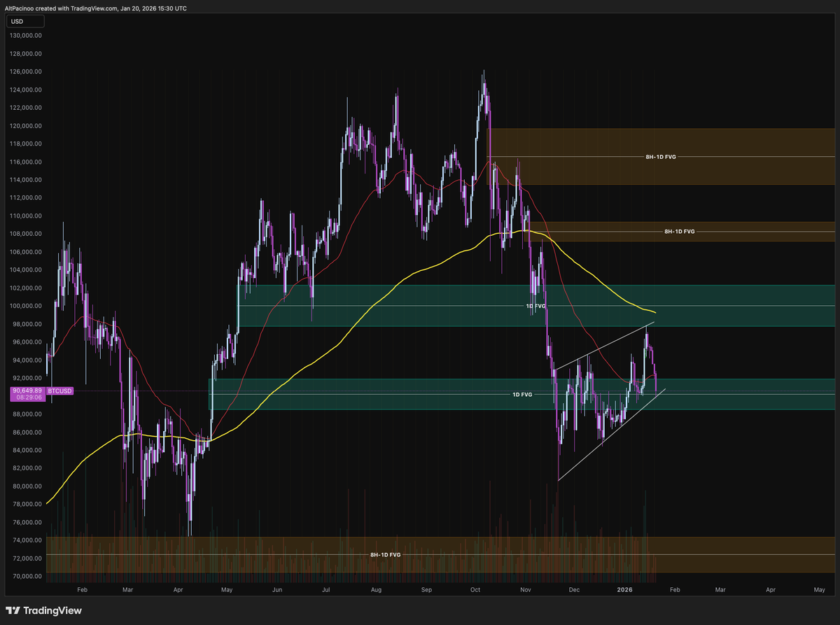Viewport: 840px width, 625px height.
Task: Select the upper white wedge trendline
Action: coord(604,346)
